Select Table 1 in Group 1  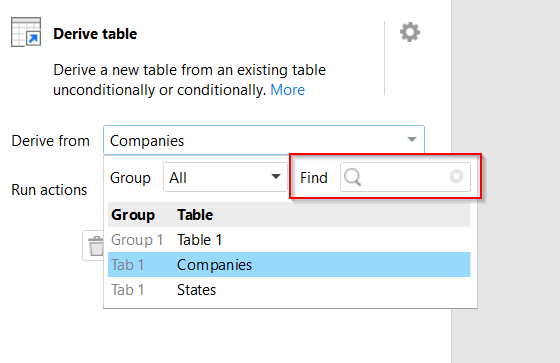[x=289, y=240]
